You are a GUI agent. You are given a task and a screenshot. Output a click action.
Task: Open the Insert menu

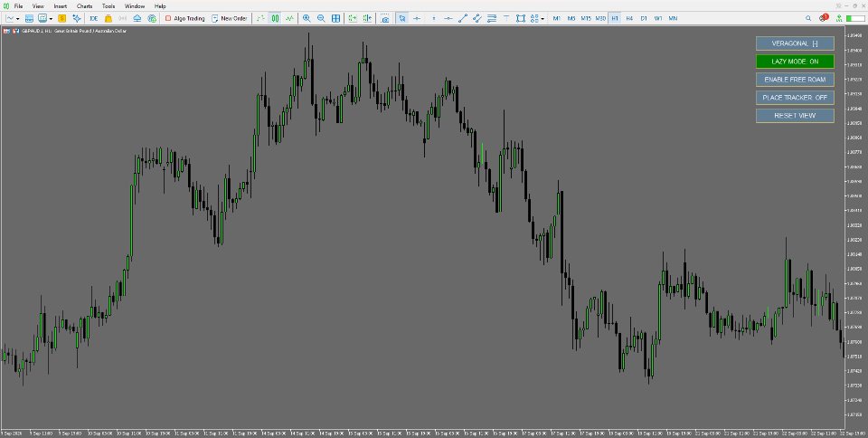[x=61, y=6]
